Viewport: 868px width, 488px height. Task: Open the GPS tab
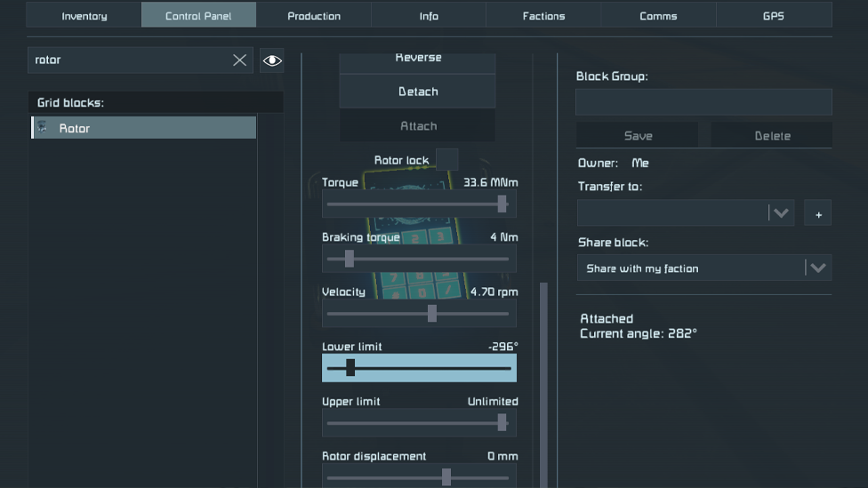(774, 15)
